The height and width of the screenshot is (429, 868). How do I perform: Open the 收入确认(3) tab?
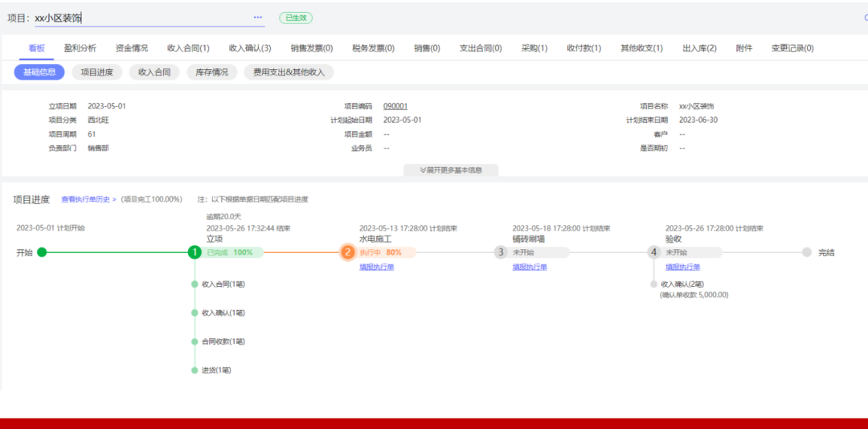250,48
